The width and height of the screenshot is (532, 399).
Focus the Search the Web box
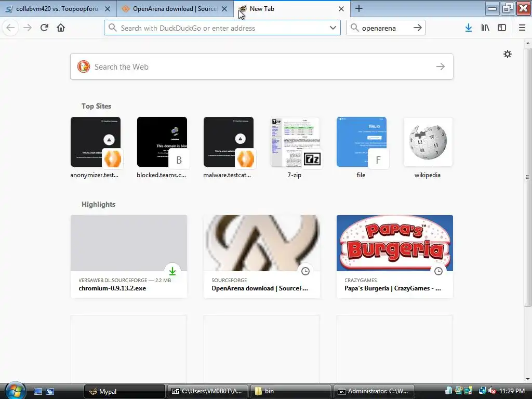[262, 66]
